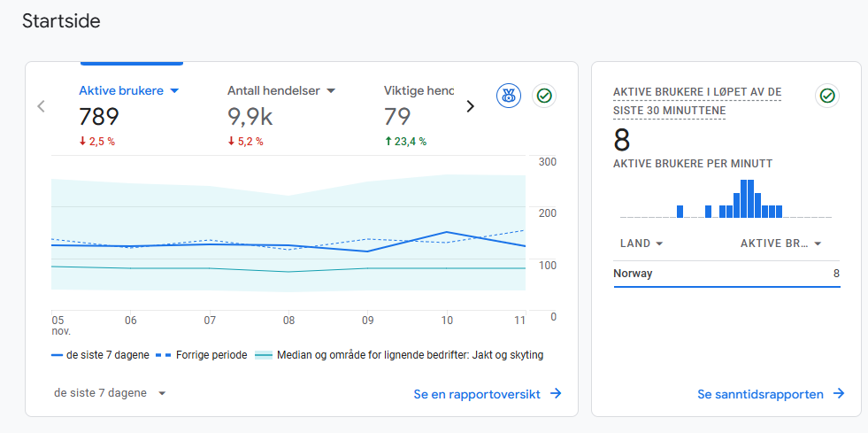This screenshot has height=433, width=868.
Task: Open the de siste 7 dagene date range dropdown
Action: pyautogui.click(x=110, y=393)
